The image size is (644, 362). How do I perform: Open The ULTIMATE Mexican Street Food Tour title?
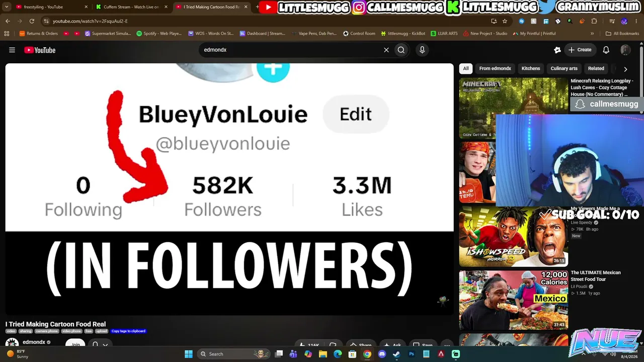tap(596, 276)
